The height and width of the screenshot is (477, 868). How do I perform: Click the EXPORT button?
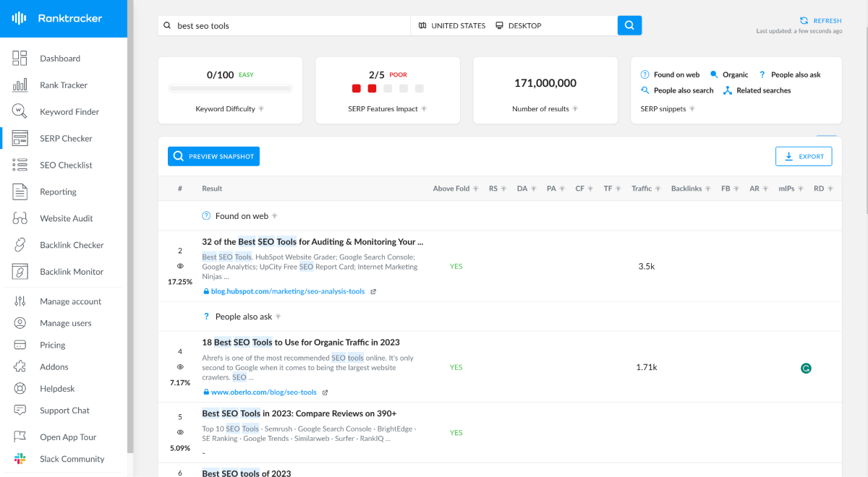pyautogui.click(x=804, y=156)
